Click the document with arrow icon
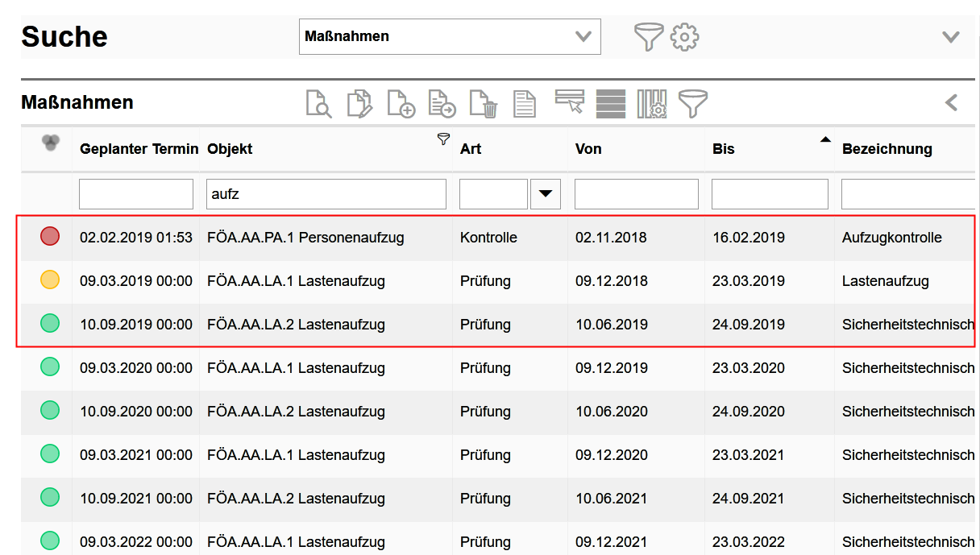Screen dimensions: 980x555 [x=442, y=104]
